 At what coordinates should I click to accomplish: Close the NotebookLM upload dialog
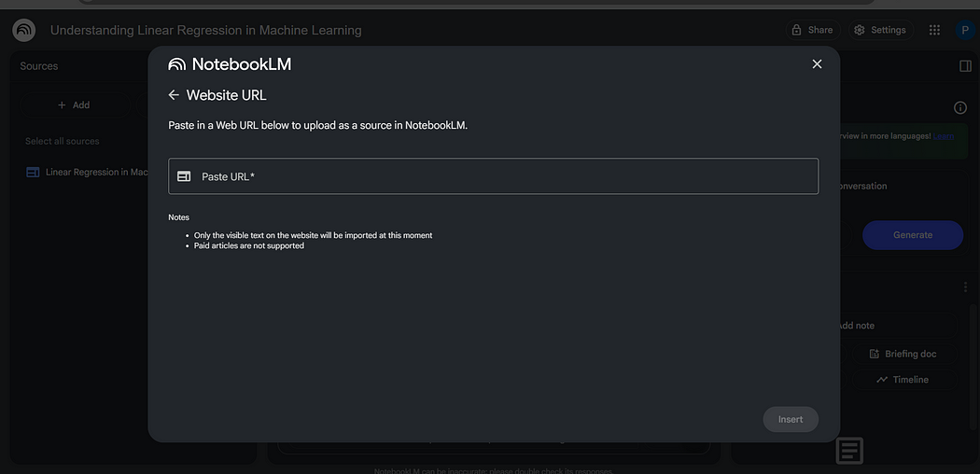coord(817,63)
